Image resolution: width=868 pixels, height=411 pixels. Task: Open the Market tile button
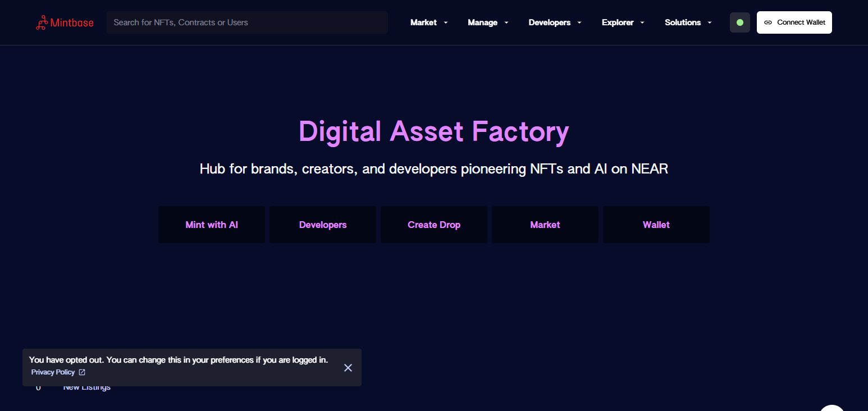pyautogui.click(x=545, y=225)
